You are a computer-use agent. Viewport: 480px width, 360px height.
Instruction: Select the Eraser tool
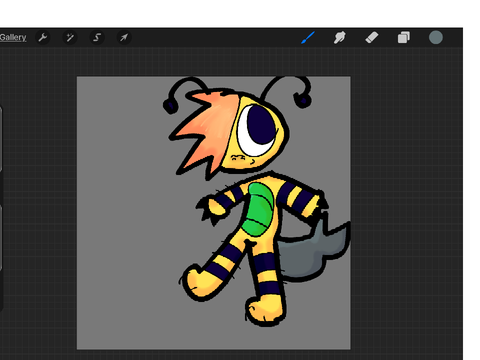click(x=372, y=37)
